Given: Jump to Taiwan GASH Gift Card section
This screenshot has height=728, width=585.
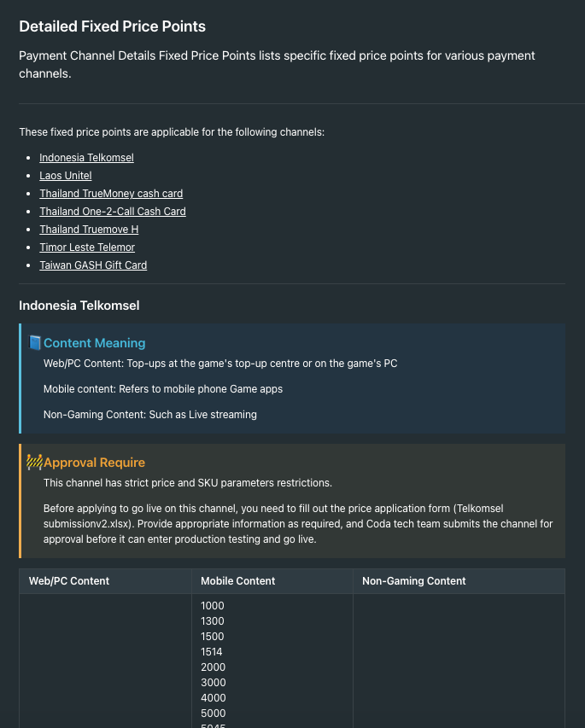Looking at the screenshot, I should (x=93, y=265).
